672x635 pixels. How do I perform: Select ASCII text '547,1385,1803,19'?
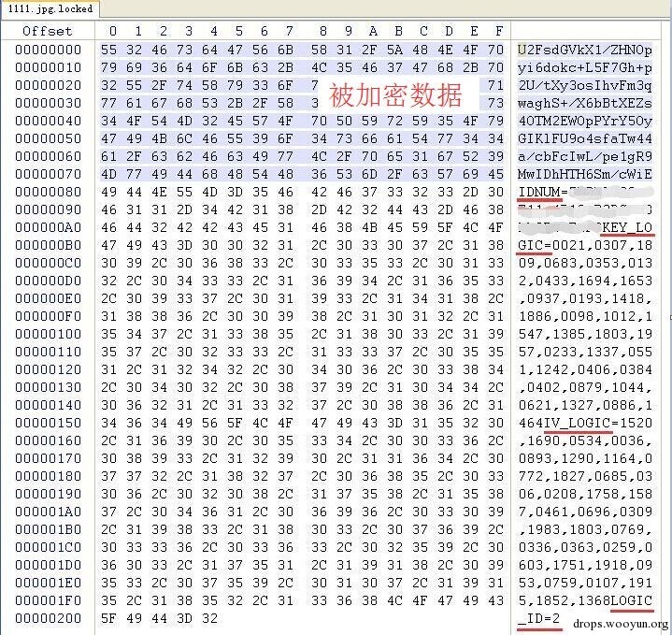585,334
